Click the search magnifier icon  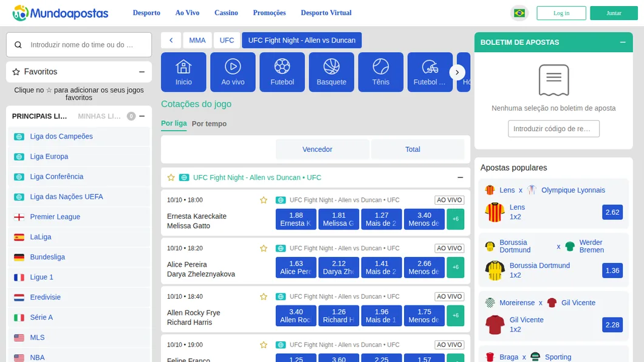click(x=18, y=45)
